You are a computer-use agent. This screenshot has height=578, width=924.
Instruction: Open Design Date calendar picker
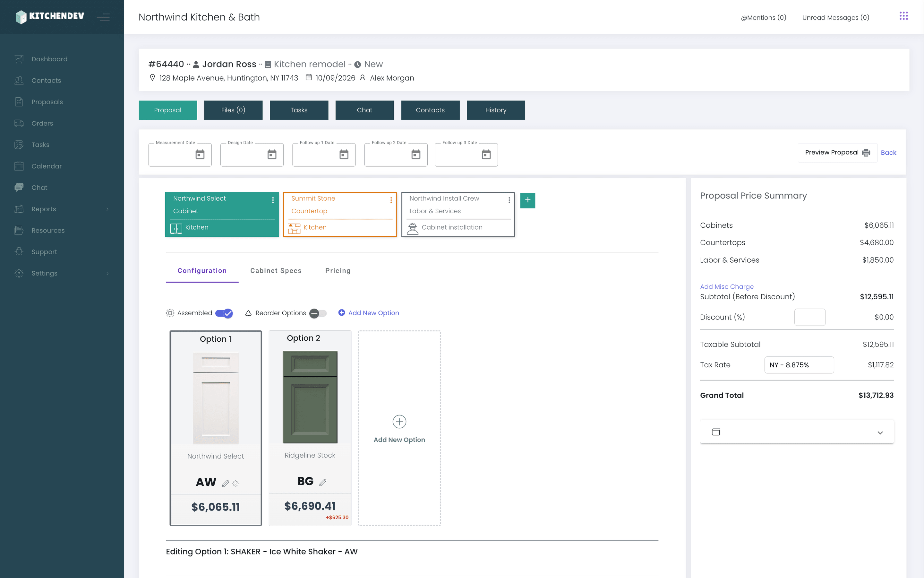(272, 154)
